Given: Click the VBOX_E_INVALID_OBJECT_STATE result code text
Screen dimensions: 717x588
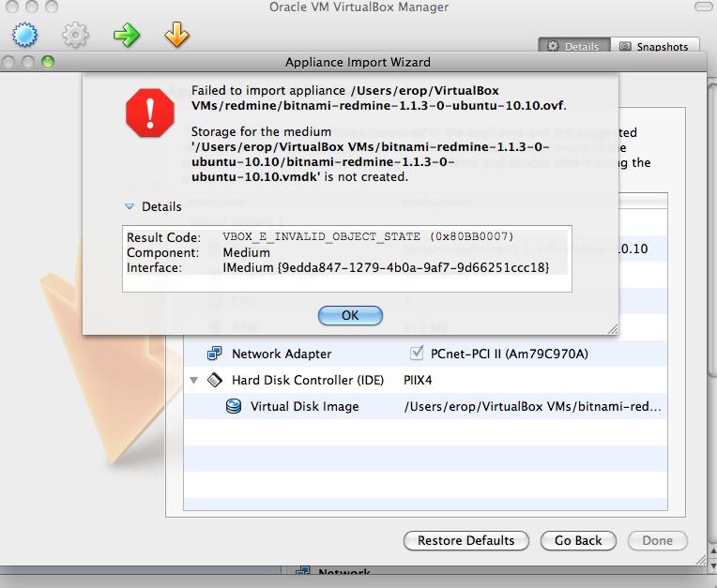Looking at the screenshot, I should point(368,236).
